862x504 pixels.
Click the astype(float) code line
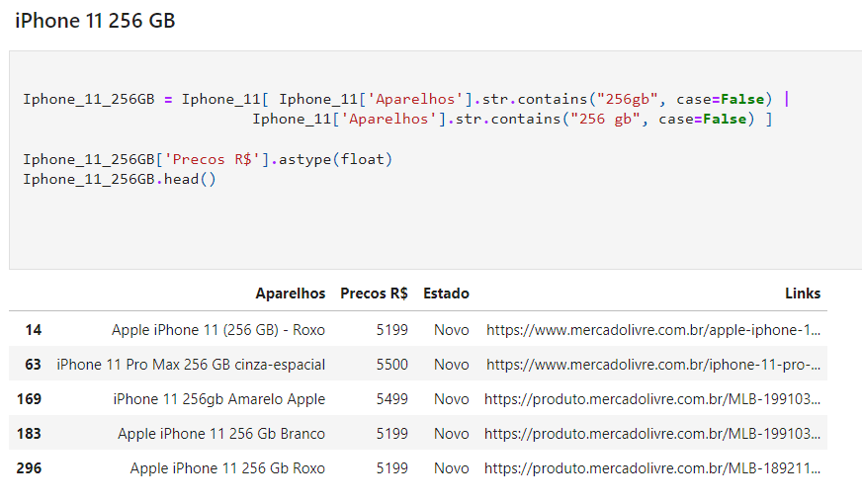[x=208, y=159]
